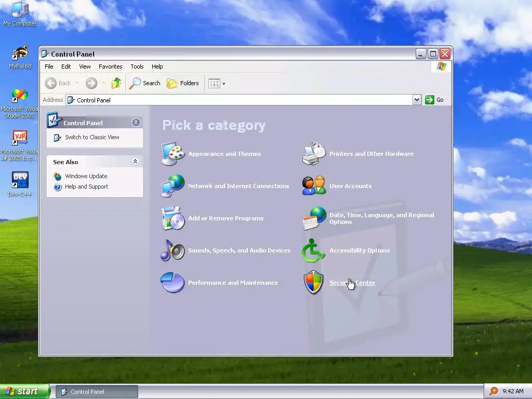This screenshot has height=399, width=532.
Task: Click the Windows Update link text
Action: pos(86,176)
